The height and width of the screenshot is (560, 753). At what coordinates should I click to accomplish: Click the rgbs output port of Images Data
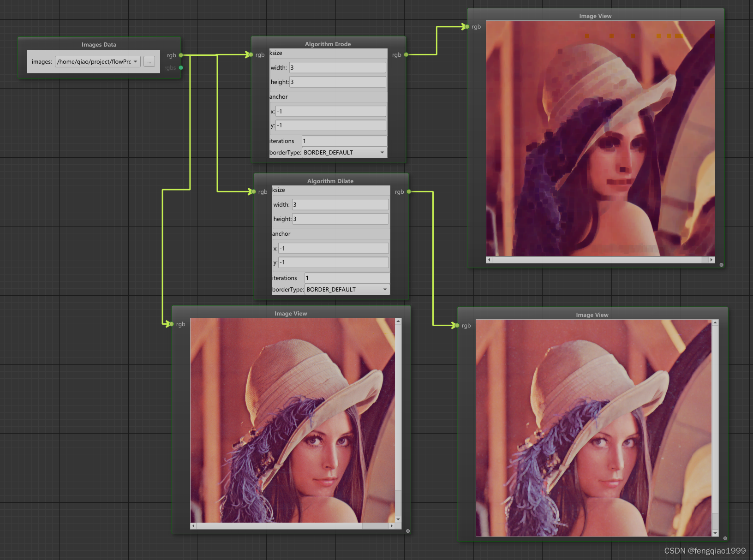[181, 68]
